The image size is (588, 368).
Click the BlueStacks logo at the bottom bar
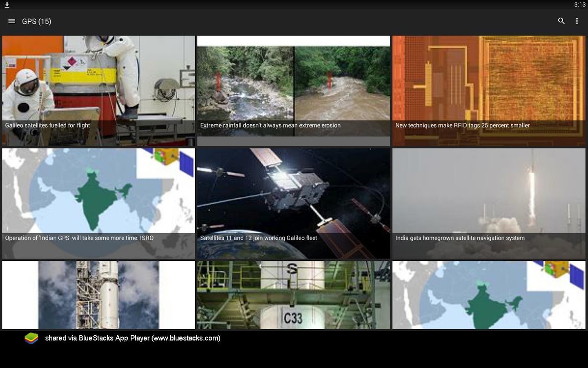(x=31, y=338)
